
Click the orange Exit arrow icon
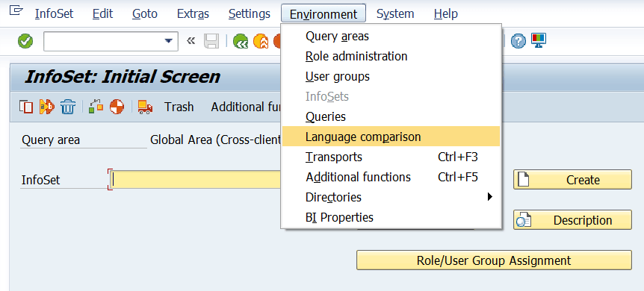(261, 41)
